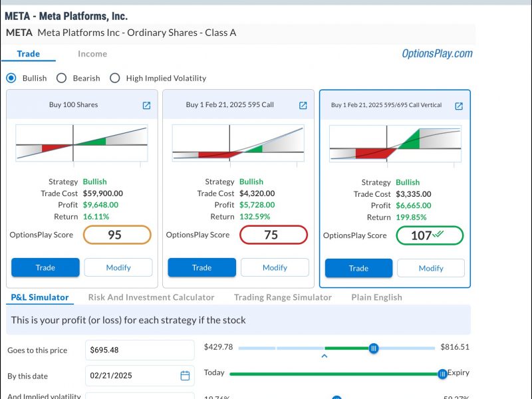The width and height of the screenshot is (532, 399).
Task: Click Trade button for Buy 100 Shares
Action: click(45, 267)
